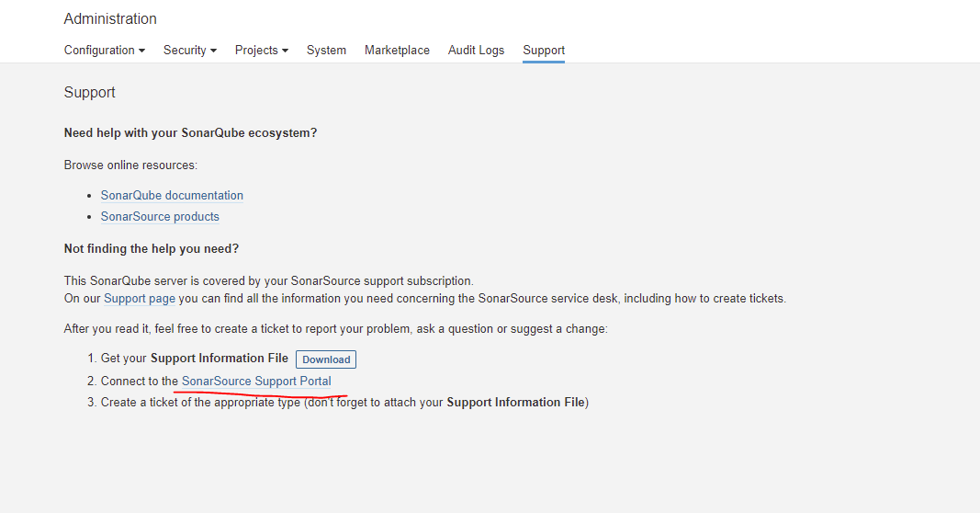Click the Support page heading

89,93
